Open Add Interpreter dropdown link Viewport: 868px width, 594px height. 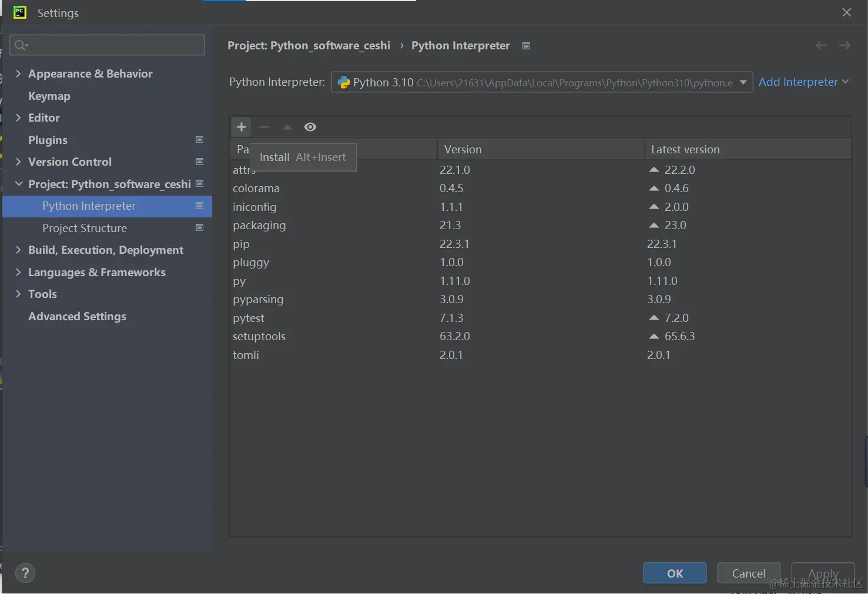(803, 82)
